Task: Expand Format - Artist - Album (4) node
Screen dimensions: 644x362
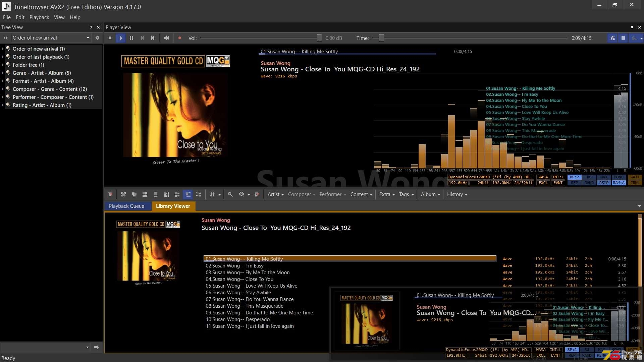Action: 3,81
